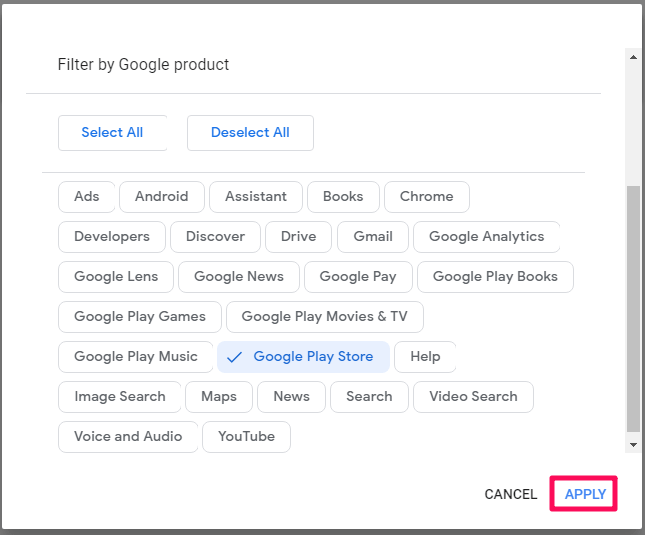645x535 pixels.
Task: Enable the Google Lens chip
Action: [116, 276]
